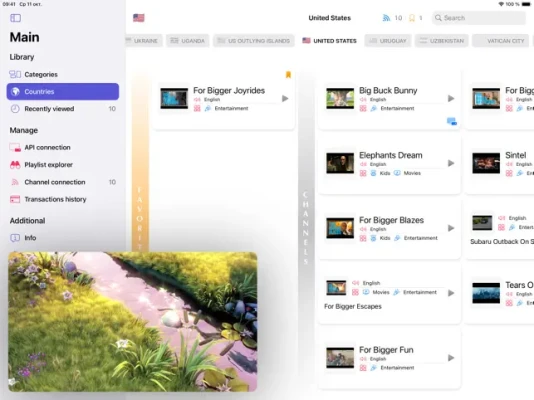Click the US flag in header
This screenshot has height=400, width=534.
click(x=139, y=18)
